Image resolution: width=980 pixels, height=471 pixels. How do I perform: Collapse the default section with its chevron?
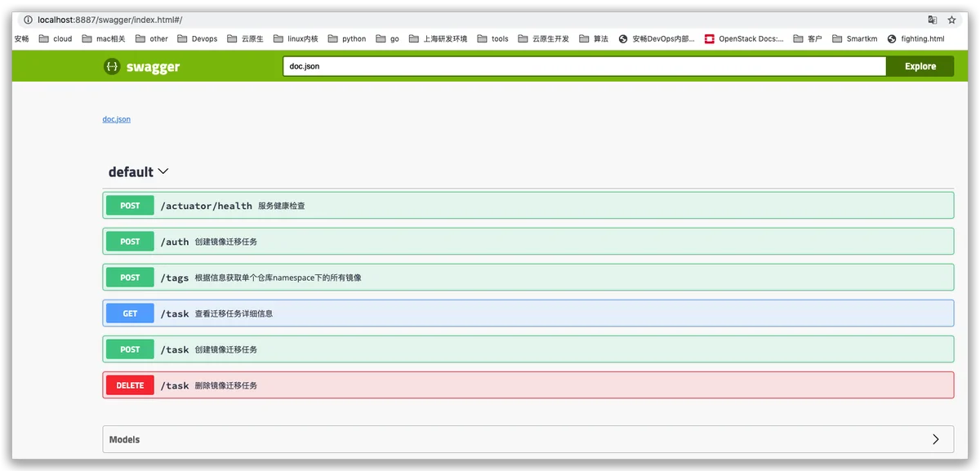coord(163,171)
